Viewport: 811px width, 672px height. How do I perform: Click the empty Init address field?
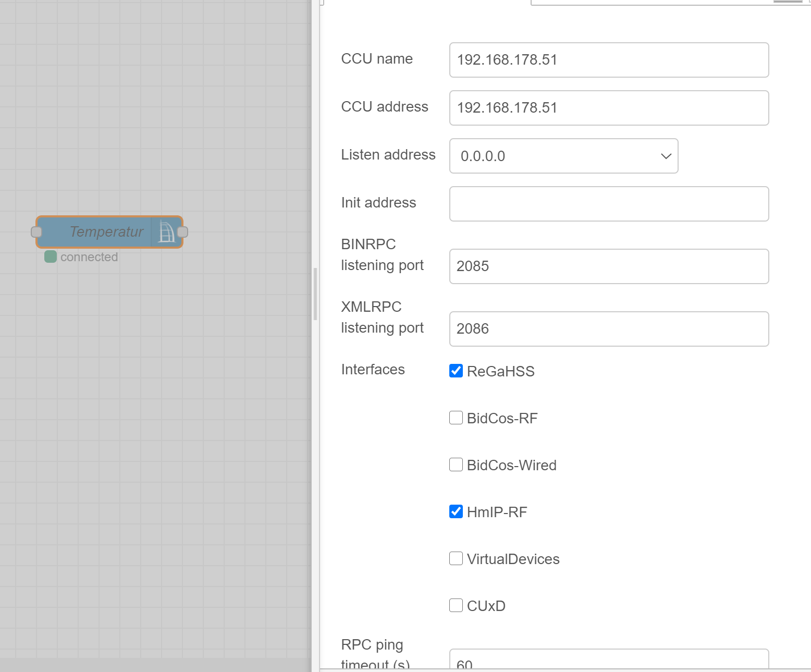click(609, 203)
